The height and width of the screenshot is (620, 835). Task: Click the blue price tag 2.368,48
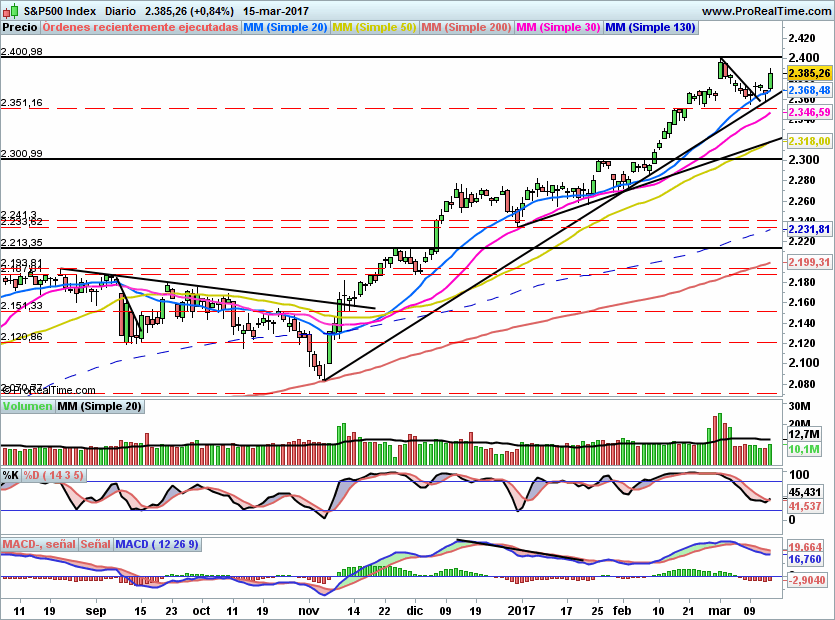809,91
